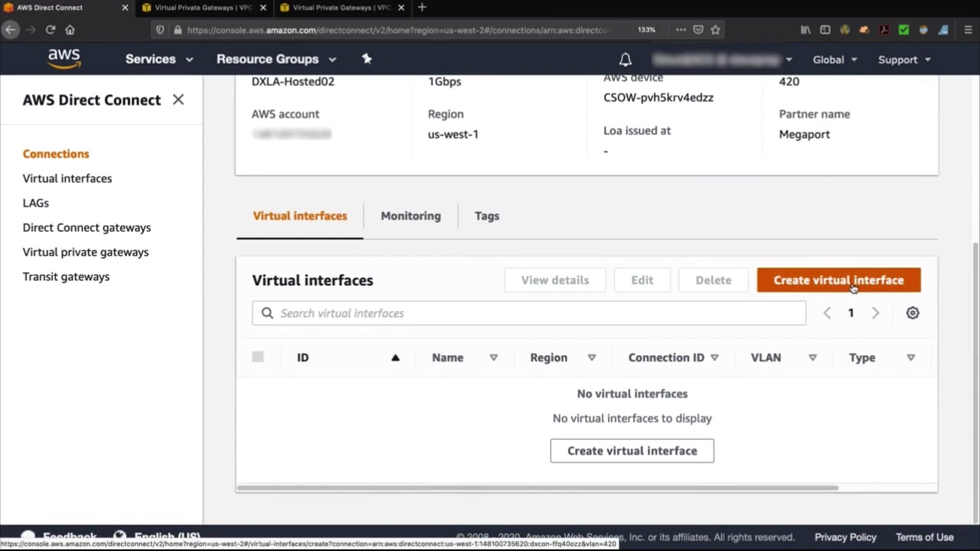Open the Name column filter arrow
The image size is (980, 551).
tap(494, 357)
